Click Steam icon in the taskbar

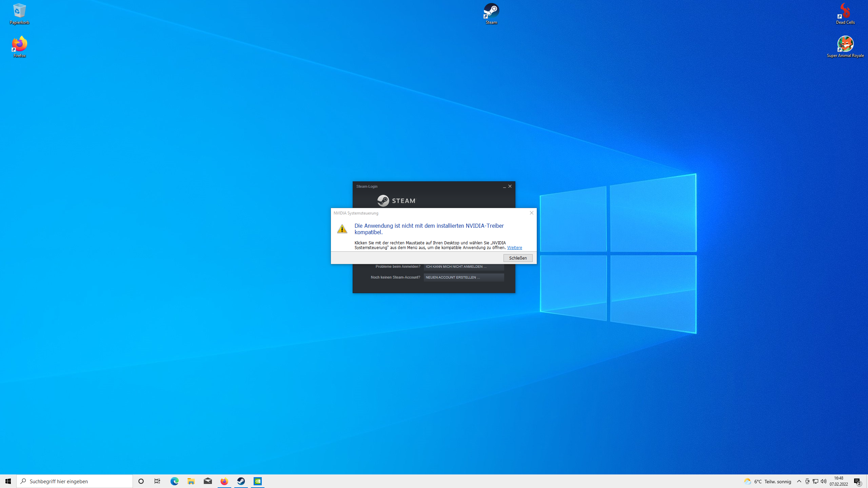[241, 481]
